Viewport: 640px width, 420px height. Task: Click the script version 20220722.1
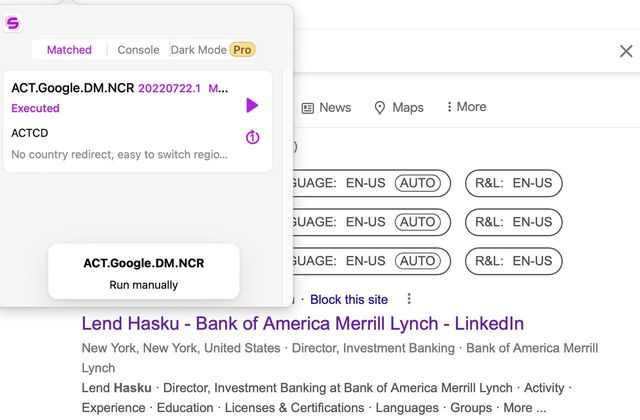169,89
